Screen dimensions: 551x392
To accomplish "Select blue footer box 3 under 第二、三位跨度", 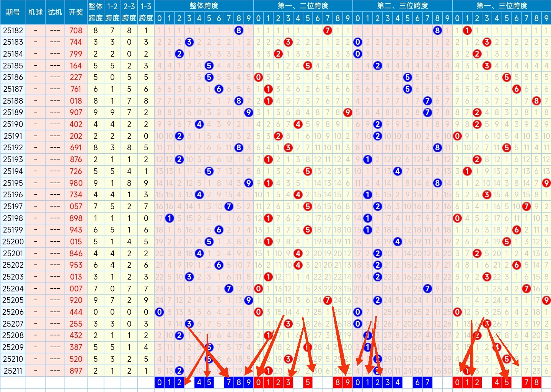I will coord(388,382).
